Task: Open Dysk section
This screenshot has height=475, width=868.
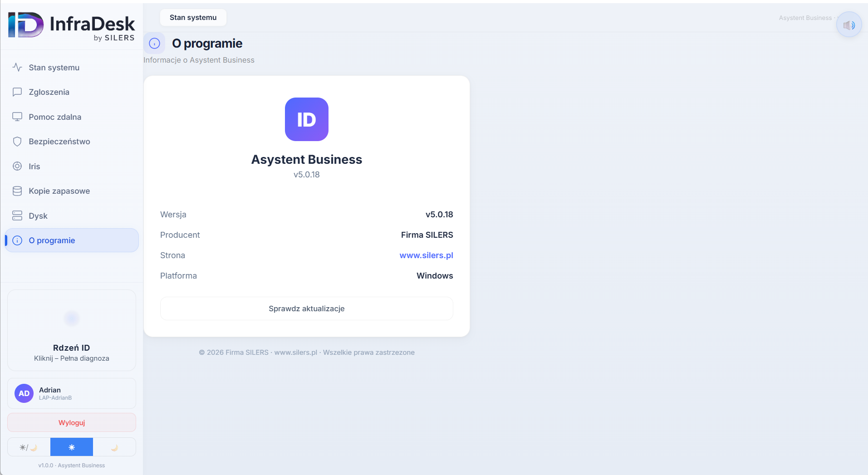Action: point(72,215)
